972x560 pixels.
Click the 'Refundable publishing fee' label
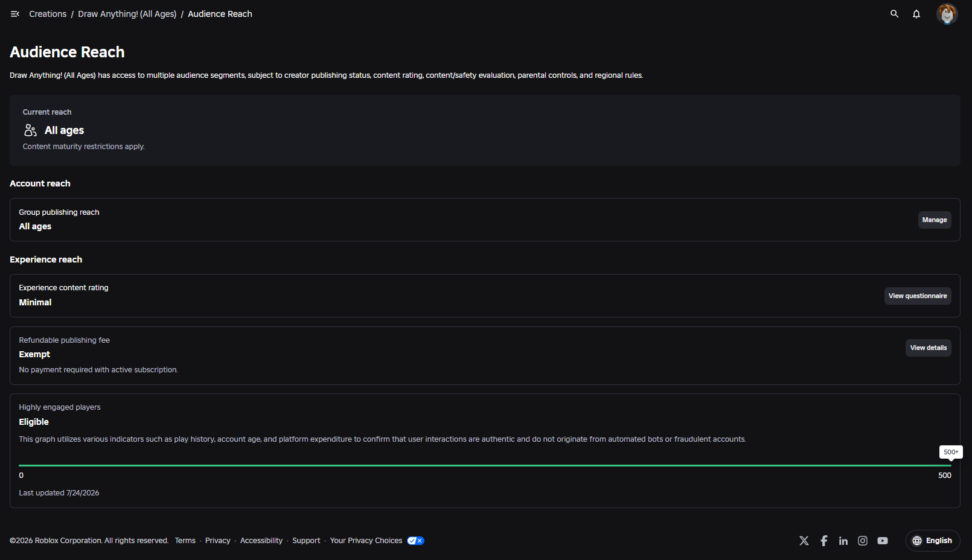click(x=65, y=340)
